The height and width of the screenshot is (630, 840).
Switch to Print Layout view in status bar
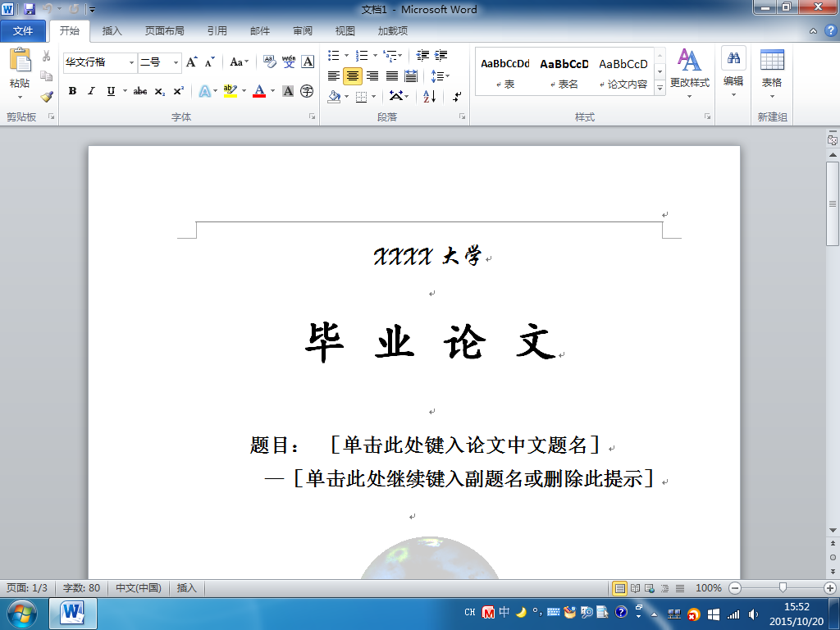point(620,588)
